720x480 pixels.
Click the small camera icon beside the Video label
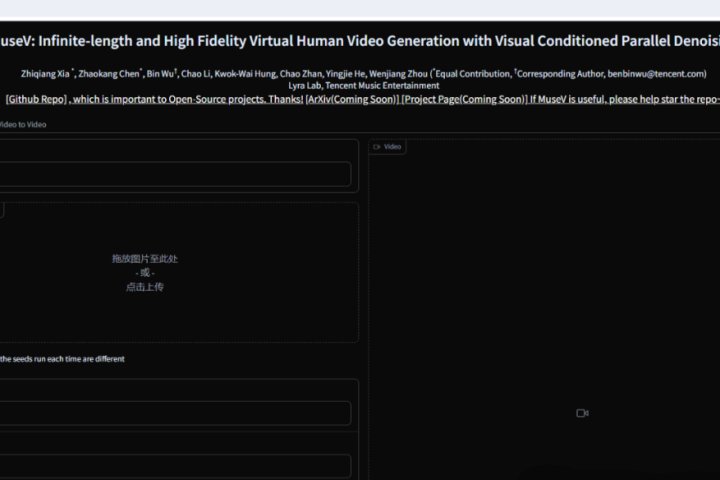coord(377,147)
